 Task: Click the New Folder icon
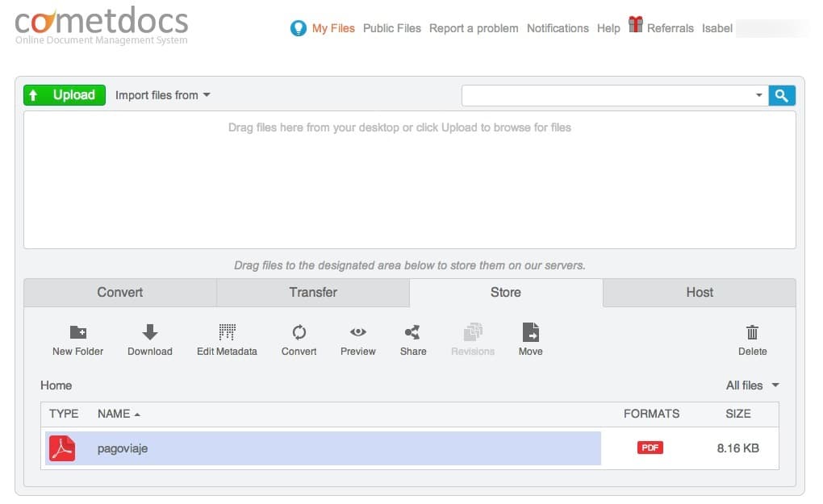click(x=78, y=332)
